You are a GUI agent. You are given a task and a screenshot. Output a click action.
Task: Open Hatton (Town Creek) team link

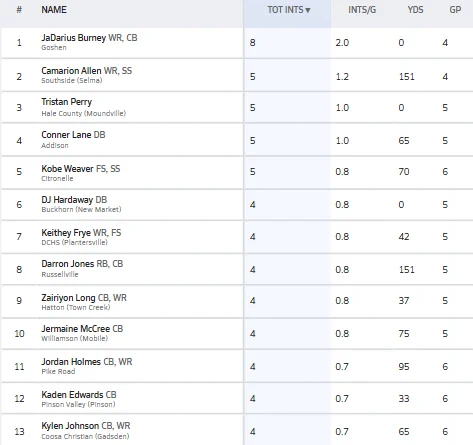(76, 307)
